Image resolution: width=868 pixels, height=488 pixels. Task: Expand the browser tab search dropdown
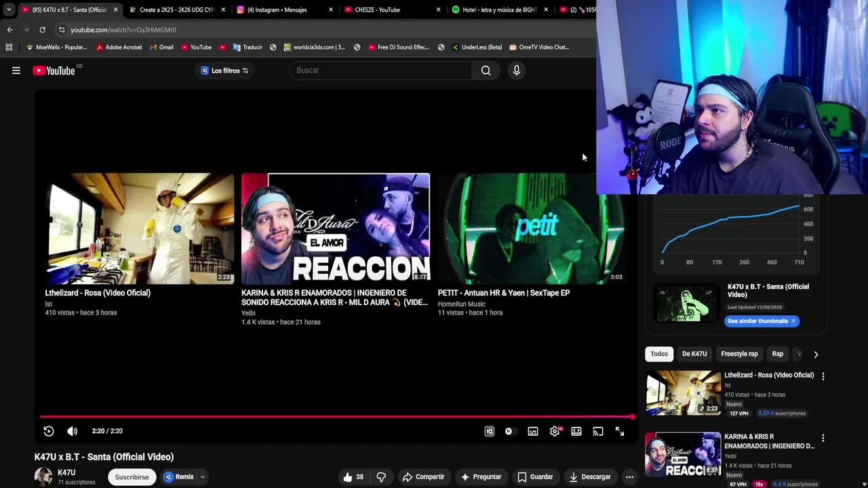point(8,9)
